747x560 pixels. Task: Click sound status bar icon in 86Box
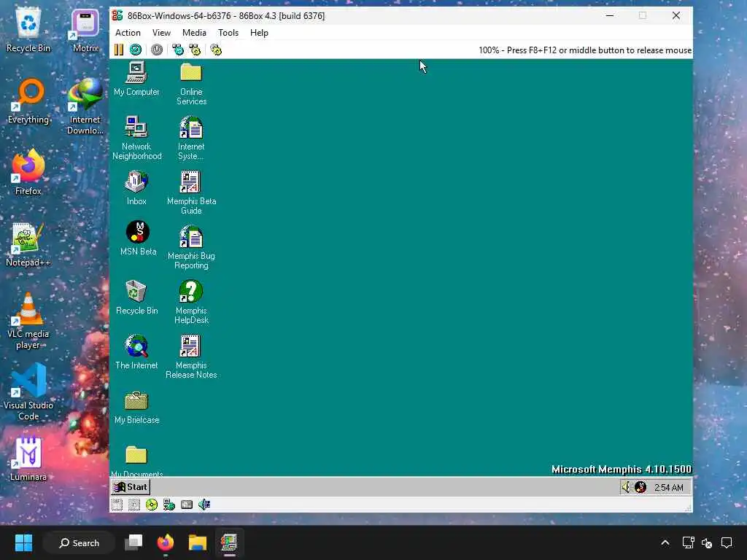[x=204, y=505]
